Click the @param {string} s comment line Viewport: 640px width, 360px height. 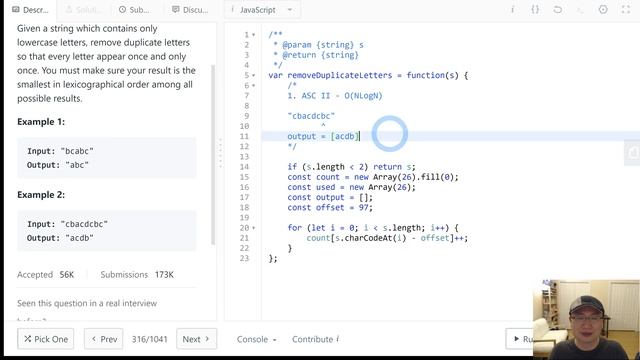318,45
